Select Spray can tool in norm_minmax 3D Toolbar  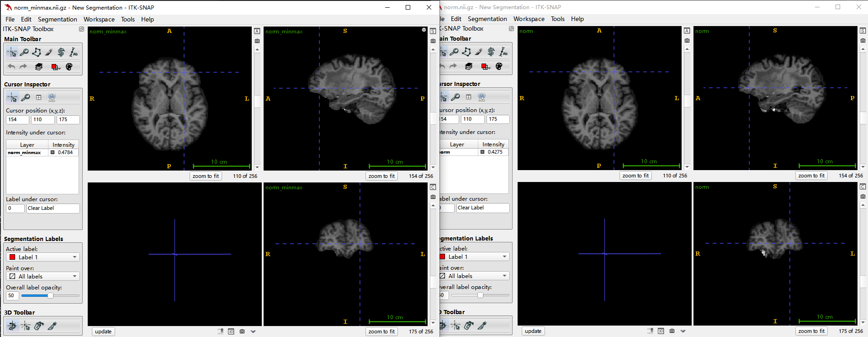(39, 326)
